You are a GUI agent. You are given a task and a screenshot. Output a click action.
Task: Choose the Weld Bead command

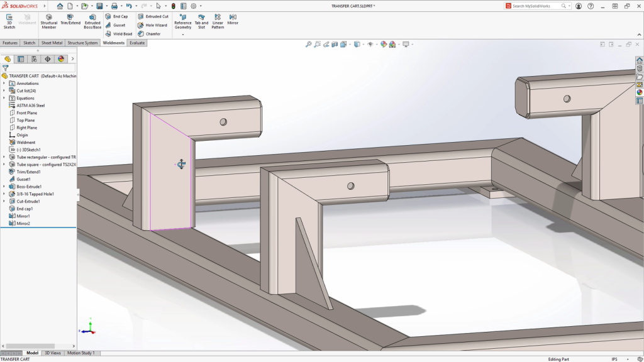(119, 34)
